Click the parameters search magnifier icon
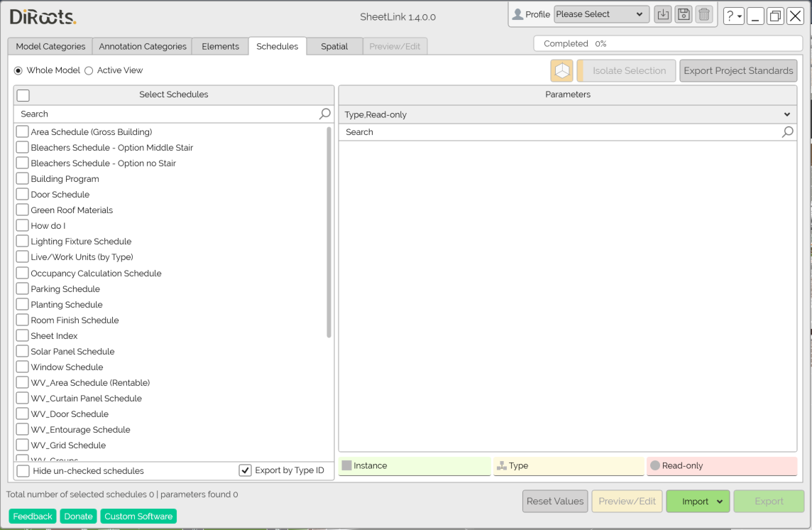812x530 pixels. coord(787,132)
